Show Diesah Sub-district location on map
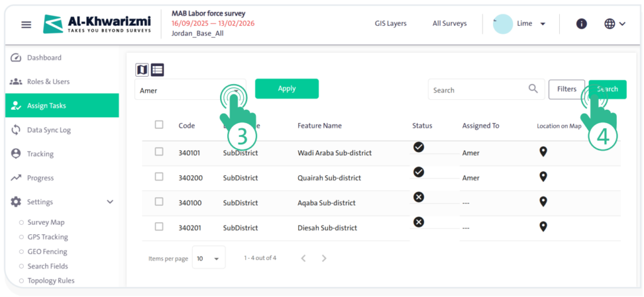This screenshot has width=644, height=297. click(x=543, y=227)
